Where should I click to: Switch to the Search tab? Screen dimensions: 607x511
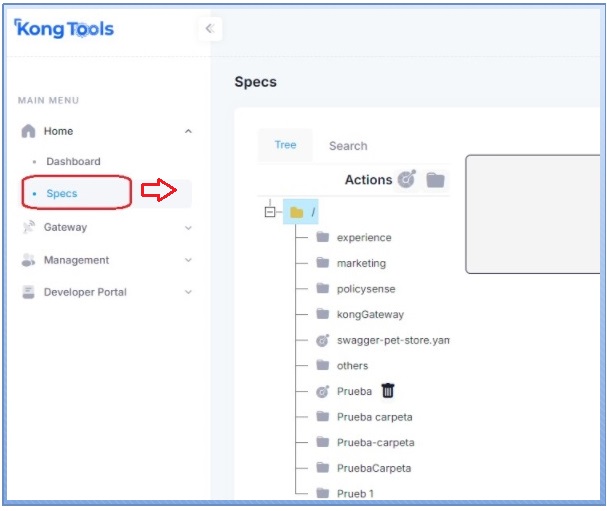pos(348,146)
